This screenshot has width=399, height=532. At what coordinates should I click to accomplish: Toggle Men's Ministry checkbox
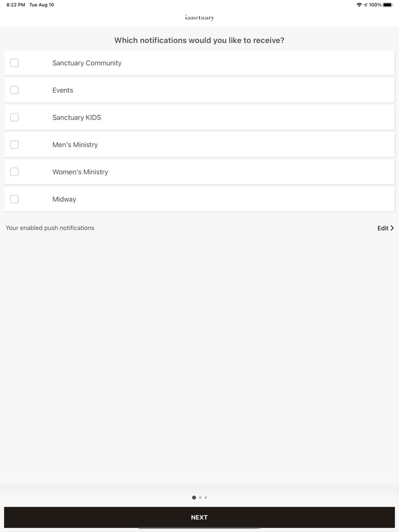(14, 145)
